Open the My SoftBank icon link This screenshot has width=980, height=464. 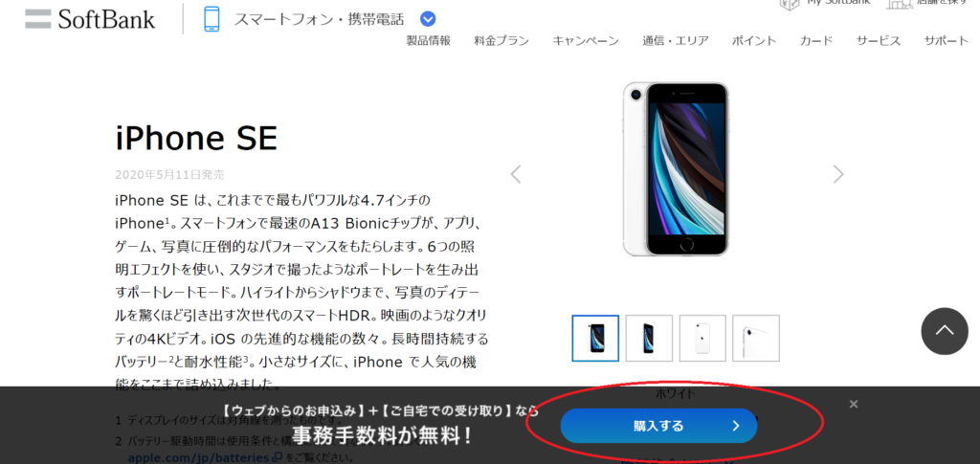tap(790, 3)
